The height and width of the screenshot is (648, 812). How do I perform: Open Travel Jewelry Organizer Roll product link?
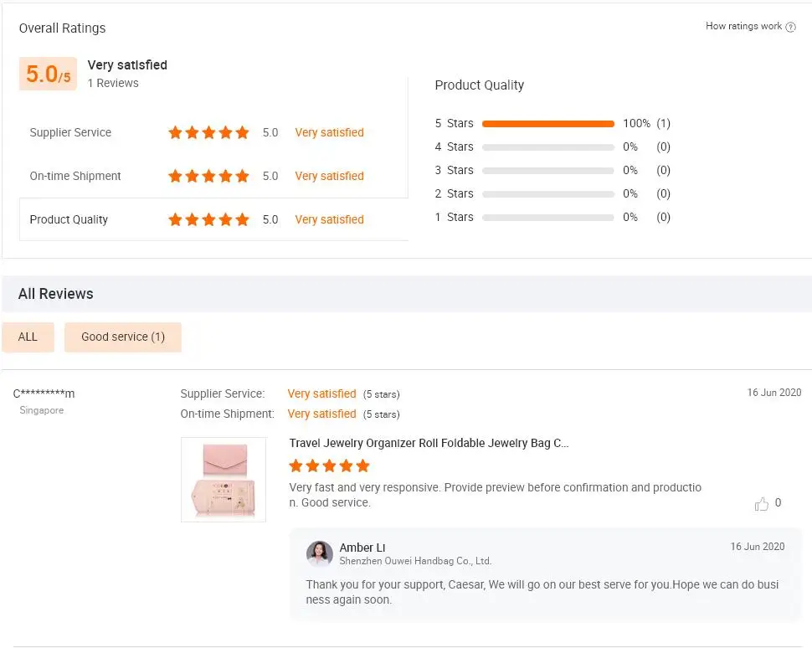click(429, 443)
